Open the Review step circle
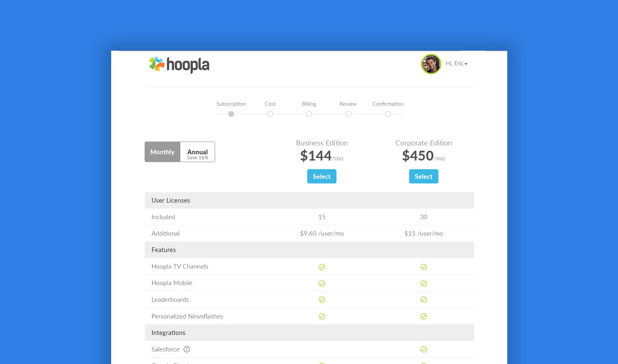The width and height of the screenshot is (618, 364). (348, 114)
